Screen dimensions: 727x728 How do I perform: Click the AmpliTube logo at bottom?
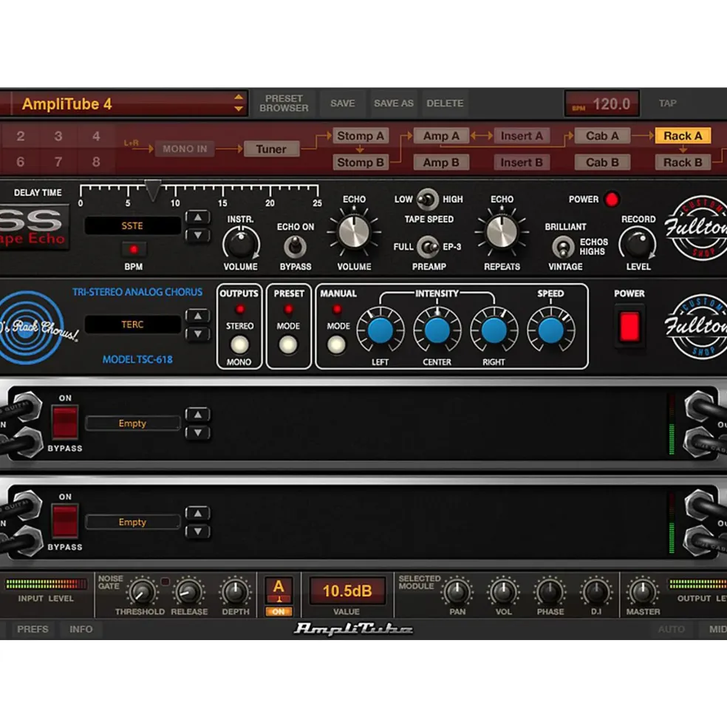tap(353, 629)
